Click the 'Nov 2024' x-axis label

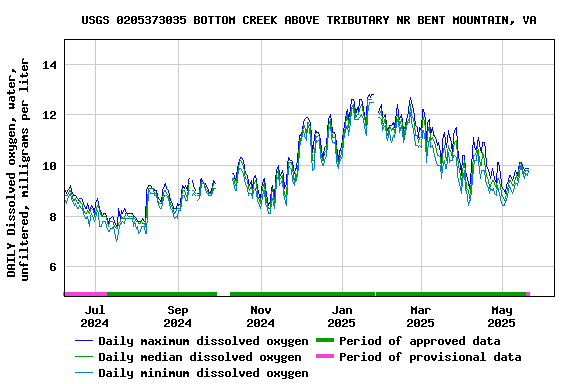(x=261, y=316)
